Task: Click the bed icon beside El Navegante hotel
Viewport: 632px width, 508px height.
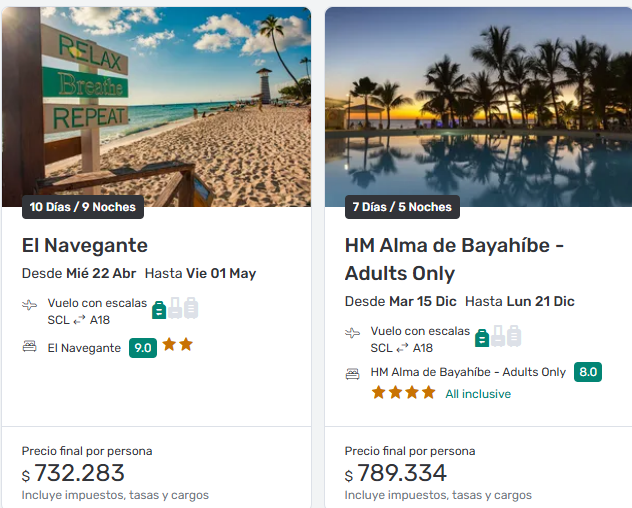Action: [x=30, y=347]
